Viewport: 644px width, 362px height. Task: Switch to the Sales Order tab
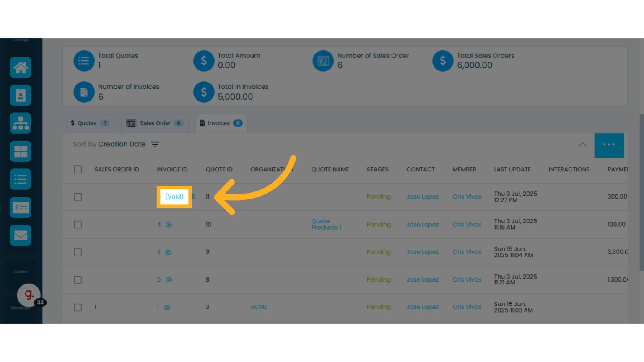(155, 123)
